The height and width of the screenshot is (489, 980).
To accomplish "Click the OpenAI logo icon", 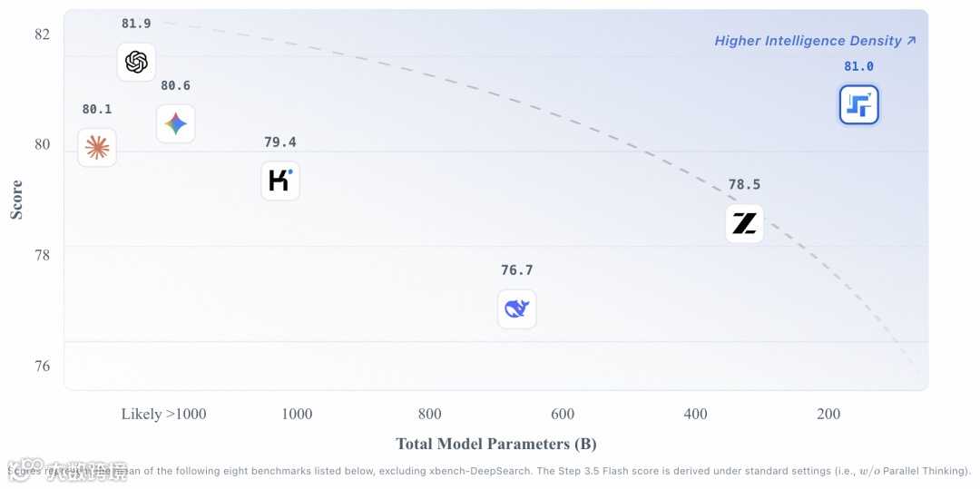I will pyautogui.click(x=136, y=62).
